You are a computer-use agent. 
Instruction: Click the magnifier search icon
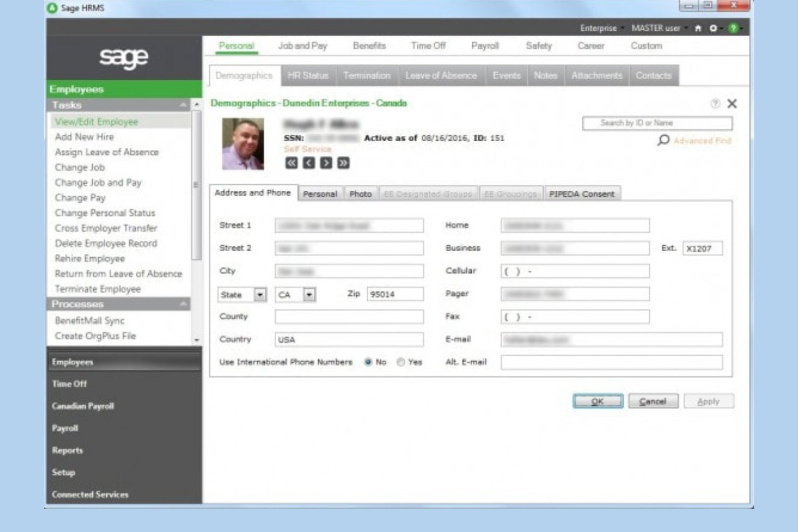tap(663, 140)
